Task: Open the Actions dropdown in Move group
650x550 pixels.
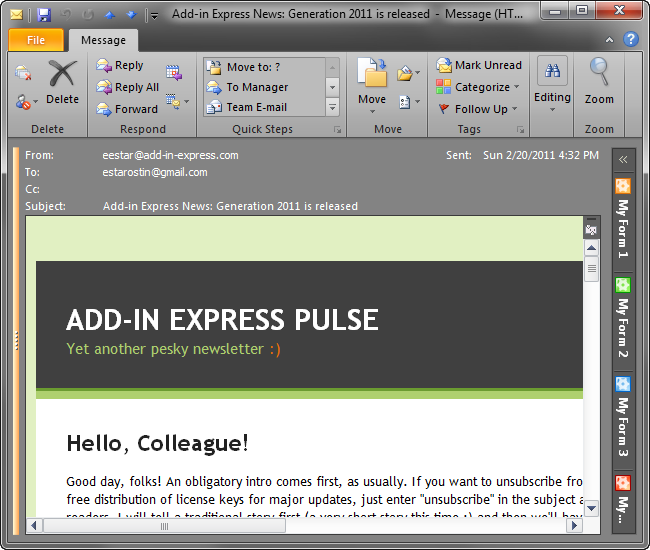Action: click(x=410, y=102)
